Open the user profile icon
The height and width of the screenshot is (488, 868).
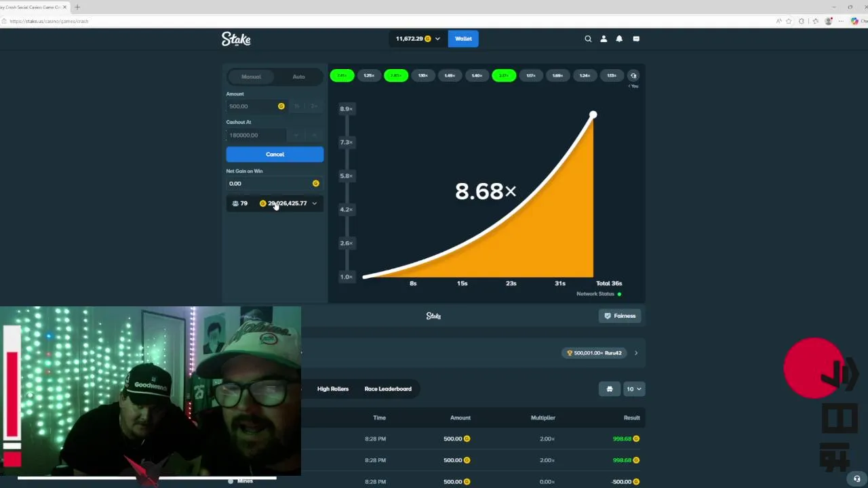point(604,39)
